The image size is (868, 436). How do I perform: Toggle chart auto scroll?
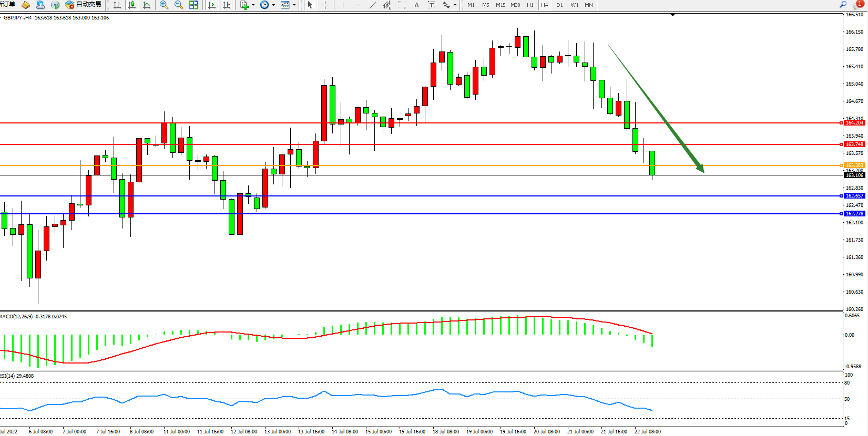(x=212, y=5)
